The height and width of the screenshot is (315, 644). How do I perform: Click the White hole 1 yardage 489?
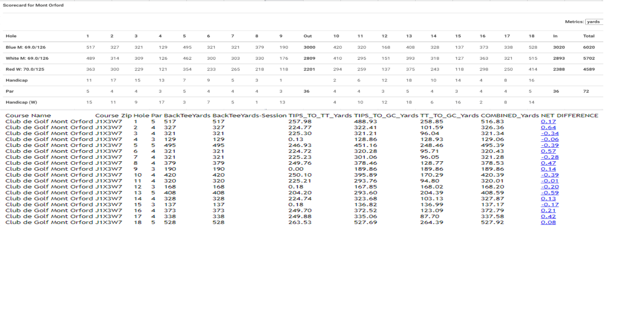[x=91, y=58]
